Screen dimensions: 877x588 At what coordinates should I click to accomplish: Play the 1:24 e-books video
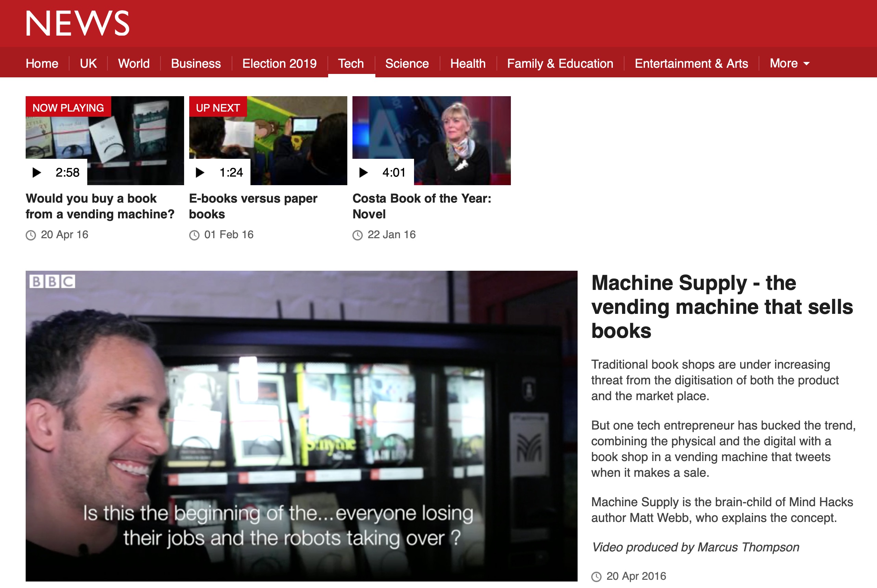click(220, 172)
